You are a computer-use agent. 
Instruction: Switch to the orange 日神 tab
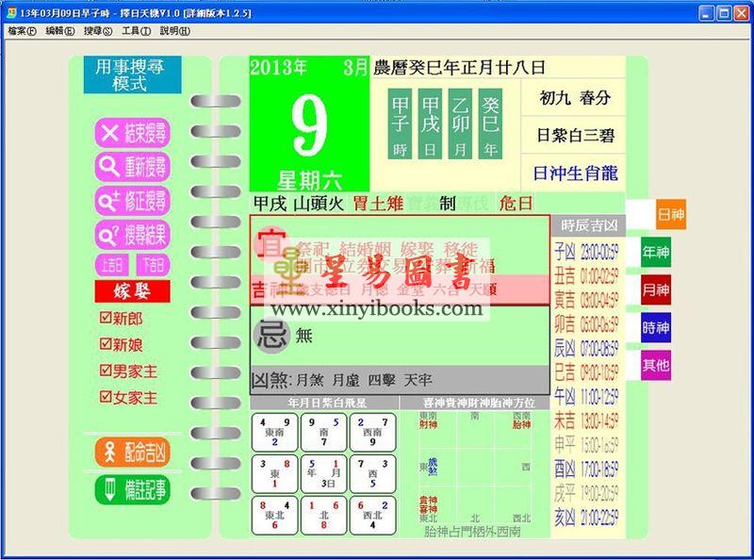[x=670, y=214]
